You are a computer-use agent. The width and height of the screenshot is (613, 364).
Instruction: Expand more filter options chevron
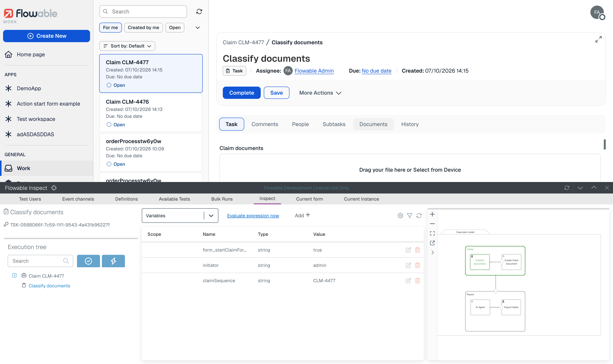pyautogui.click(x=198, y=27)
